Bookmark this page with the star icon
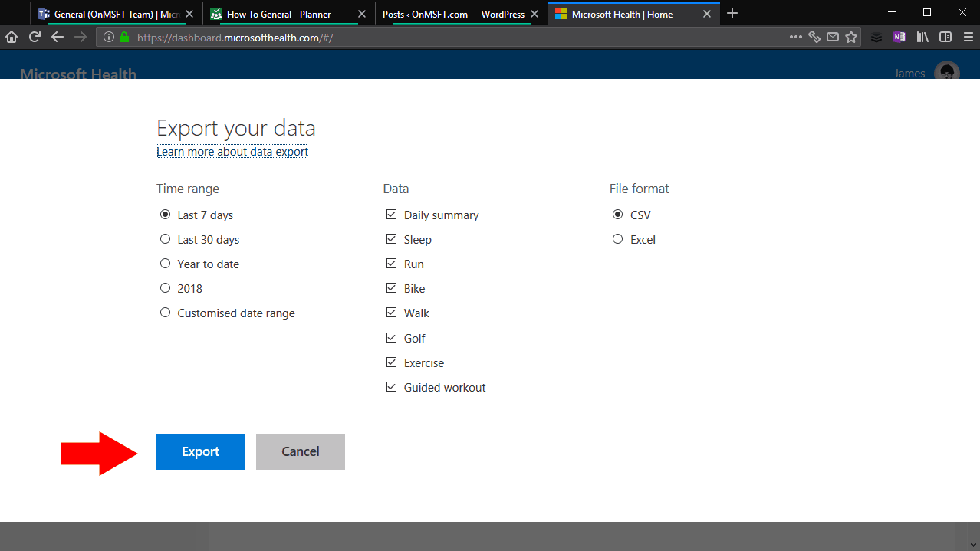 851,37
